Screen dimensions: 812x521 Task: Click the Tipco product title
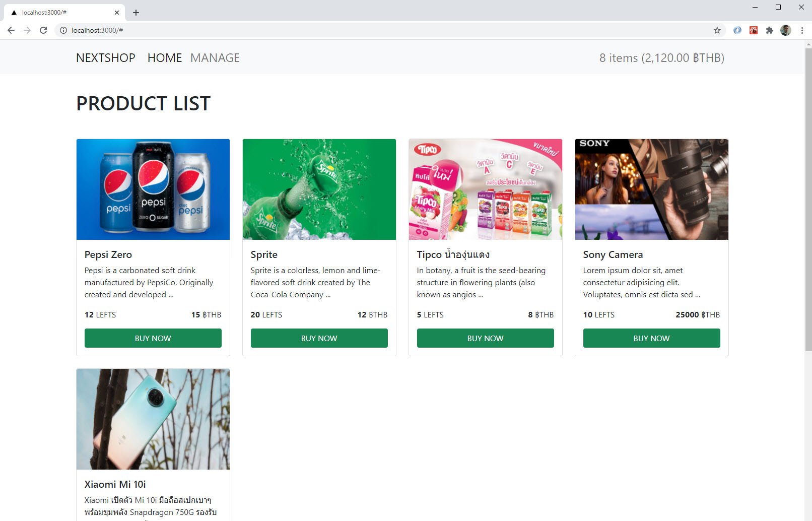tap(453, 254)
